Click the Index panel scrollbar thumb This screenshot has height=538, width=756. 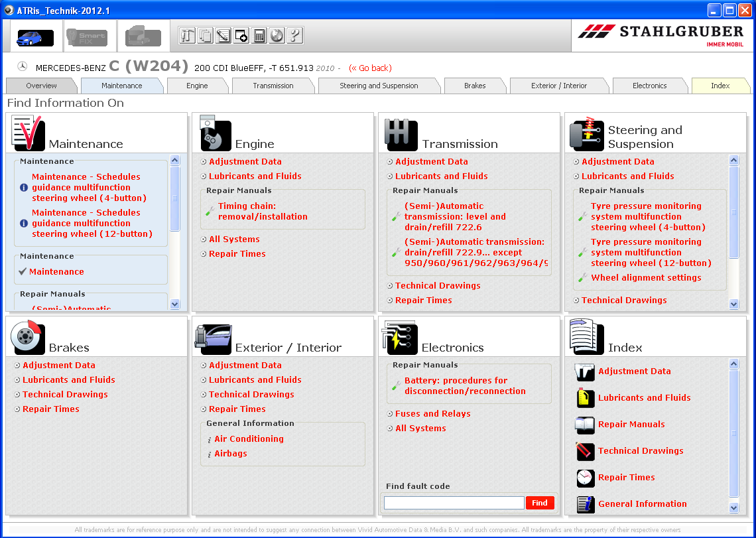tap(734, 433)
